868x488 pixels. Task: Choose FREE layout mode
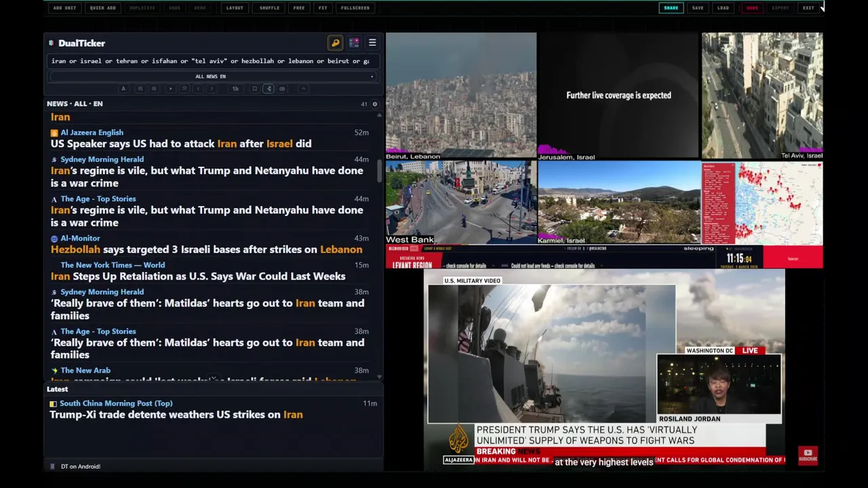click(x=299, y=7)
